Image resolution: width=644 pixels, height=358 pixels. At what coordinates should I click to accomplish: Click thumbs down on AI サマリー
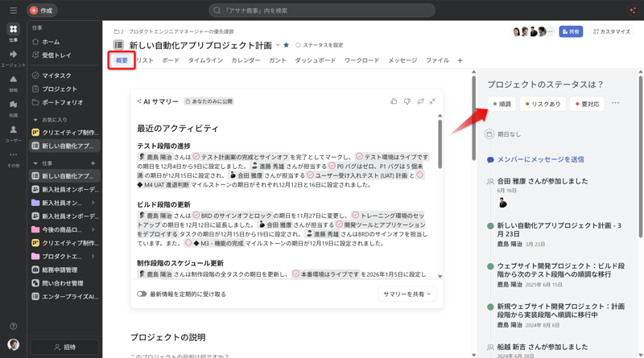coord(407,101)
